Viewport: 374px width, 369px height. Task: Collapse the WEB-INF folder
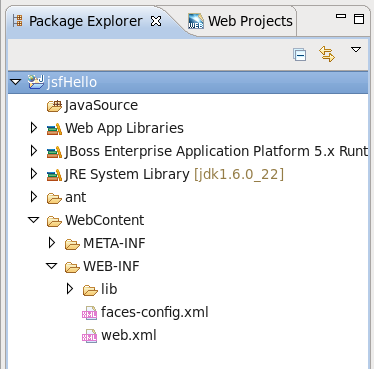click(x=52, y=266)
